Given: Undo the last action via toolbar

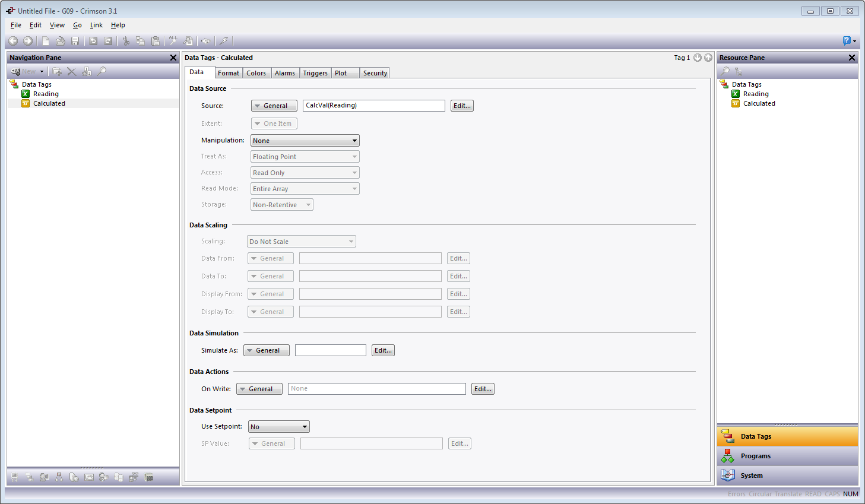Looking at the screenshot, I should point(93,41).
